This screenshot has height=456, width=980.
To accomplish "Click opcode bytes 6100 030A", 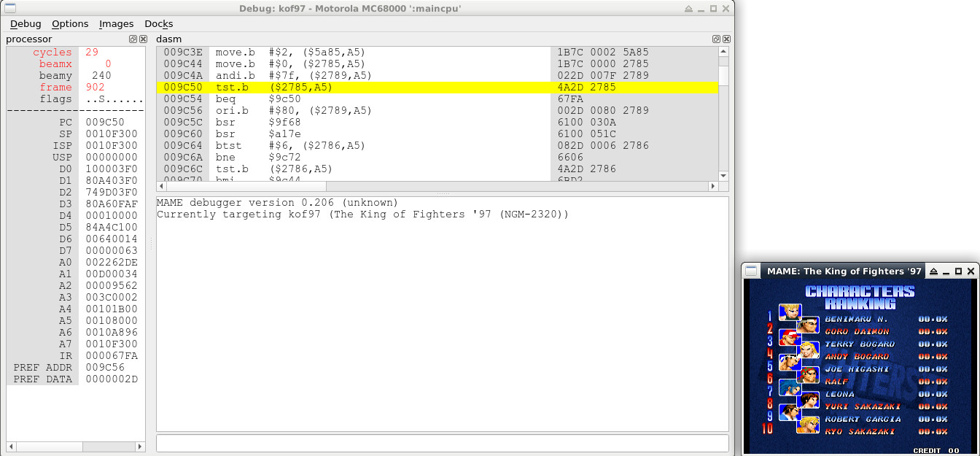I will coord(587,122).
